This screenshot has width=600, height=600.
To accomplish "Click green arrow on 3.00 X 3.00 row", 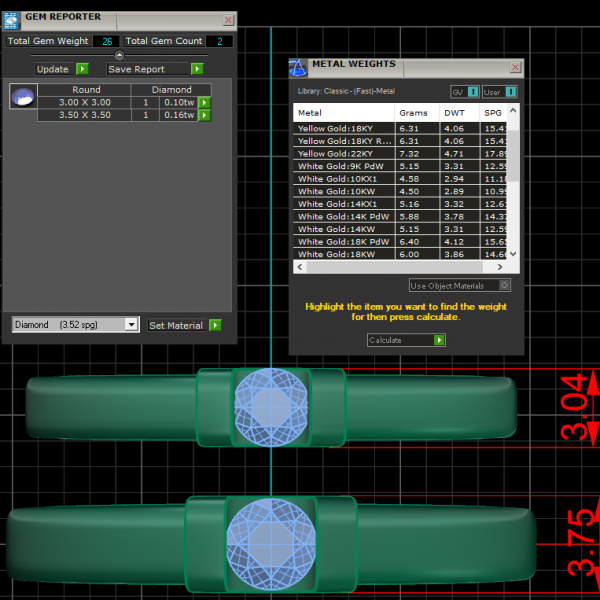I will [x=204, y=103].
